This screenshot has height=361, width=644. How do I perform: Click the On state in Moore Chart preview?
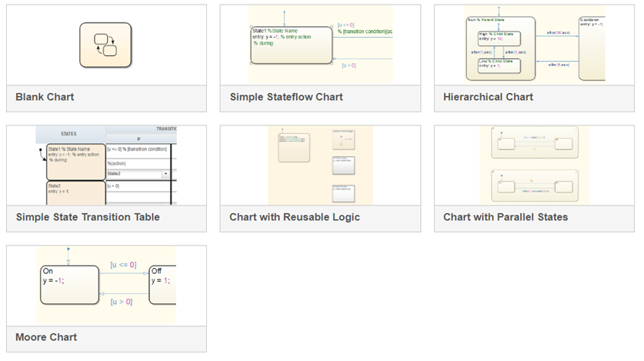point(68,285)
